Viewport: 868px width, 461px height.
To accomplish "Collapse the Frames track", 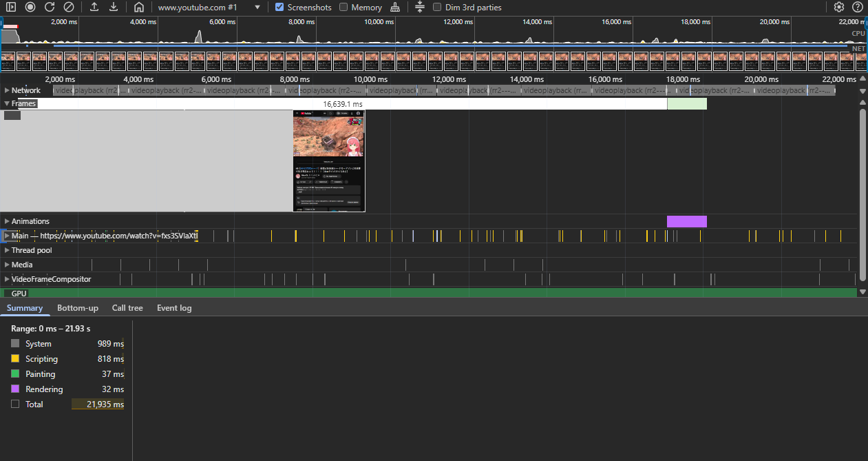I will [x=7, y=104].
